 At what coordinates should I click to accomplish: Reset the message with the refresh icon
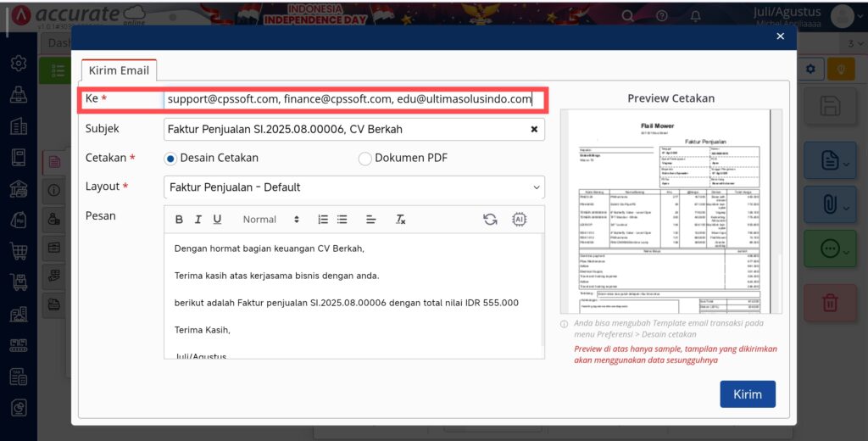click(x=490, y=220)
